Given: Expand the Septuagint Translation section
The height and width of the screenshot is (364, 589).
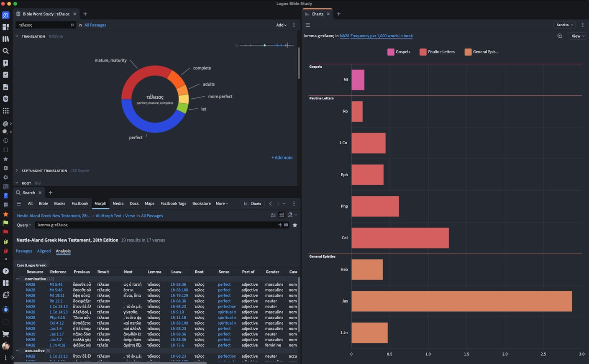Looking at the screenshot, I should coord(17,171).
